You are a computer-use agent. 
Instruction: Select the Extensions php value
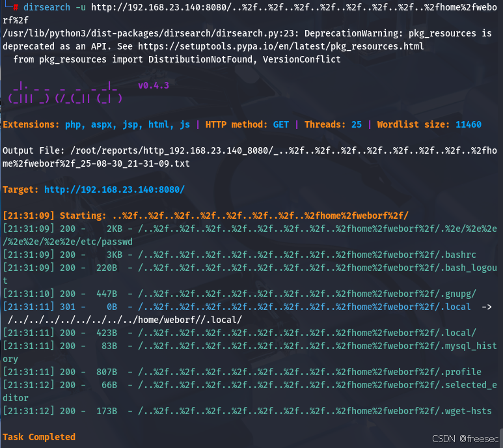click(x=75, y=125)
